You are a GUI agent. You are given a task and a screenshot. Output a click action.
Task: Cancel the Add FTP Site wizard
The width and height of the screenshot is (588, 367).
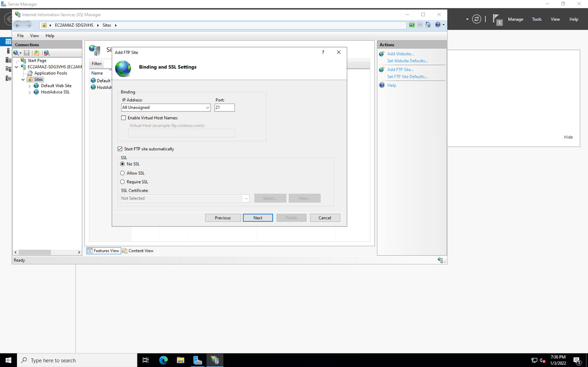(x=325, y=218)
